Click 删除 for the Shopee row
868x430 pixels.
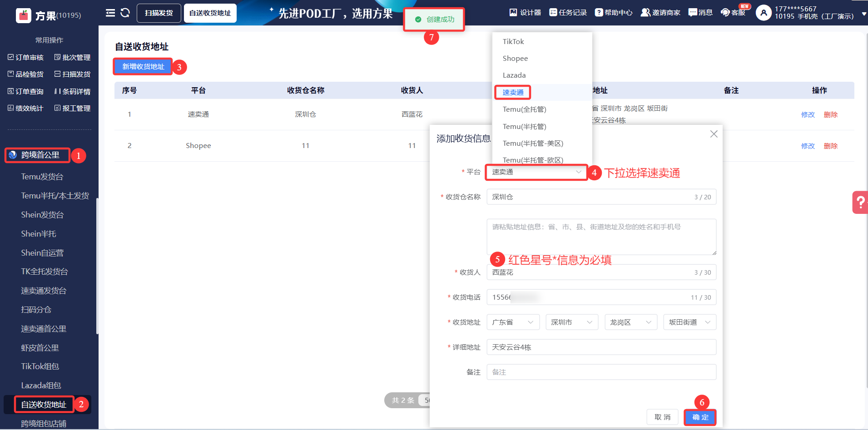pos(831,146)
